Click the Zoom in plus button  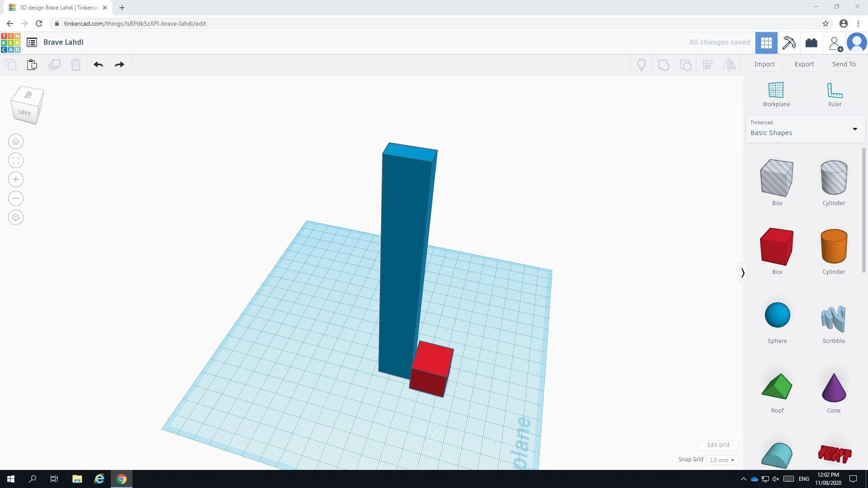16,180
